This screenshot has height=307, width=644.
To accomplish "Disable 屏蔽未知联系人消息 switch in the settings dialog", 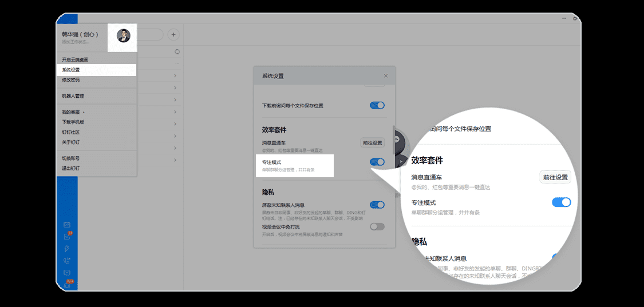I will 377,205.
